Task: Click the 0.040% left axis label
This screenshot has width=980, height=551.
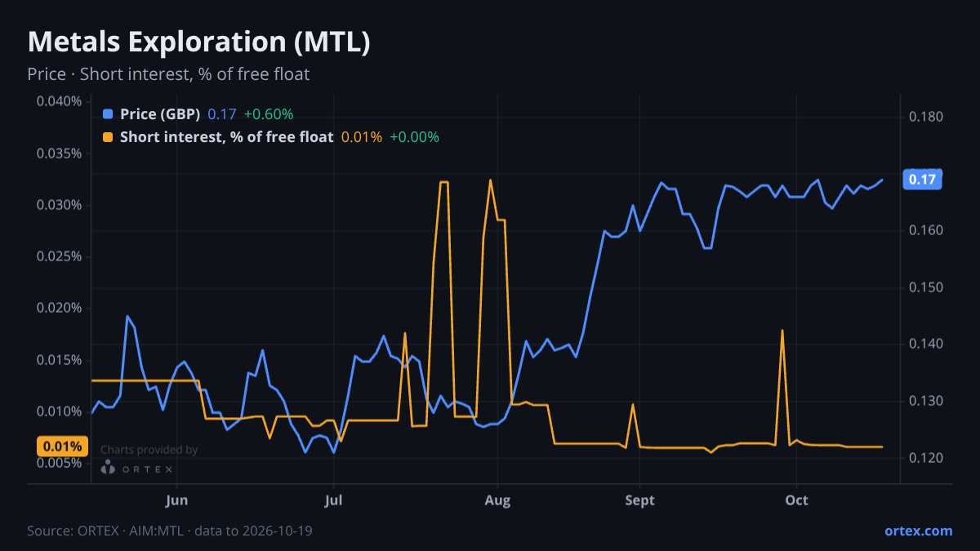Action: [60, 101]
